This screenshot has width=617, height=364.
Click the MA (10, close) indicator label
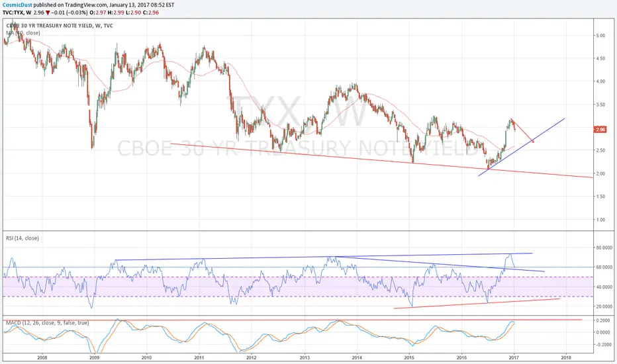[23, 32]
